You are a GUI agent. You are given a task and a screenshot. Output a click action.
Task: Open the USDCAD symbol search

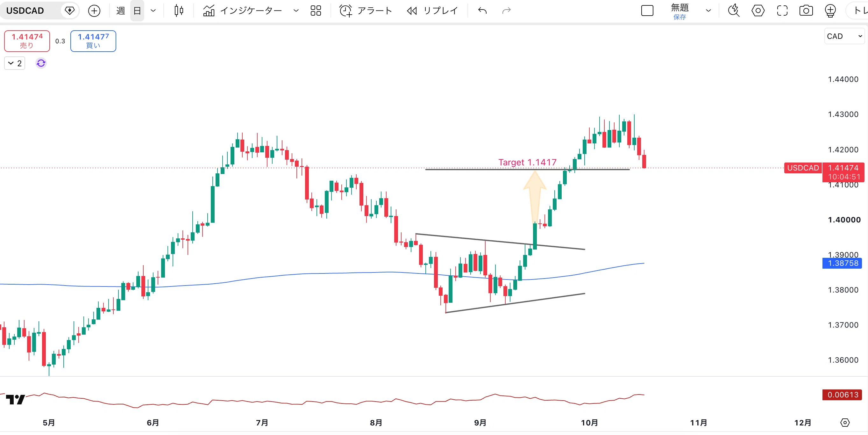pos(25,11)
